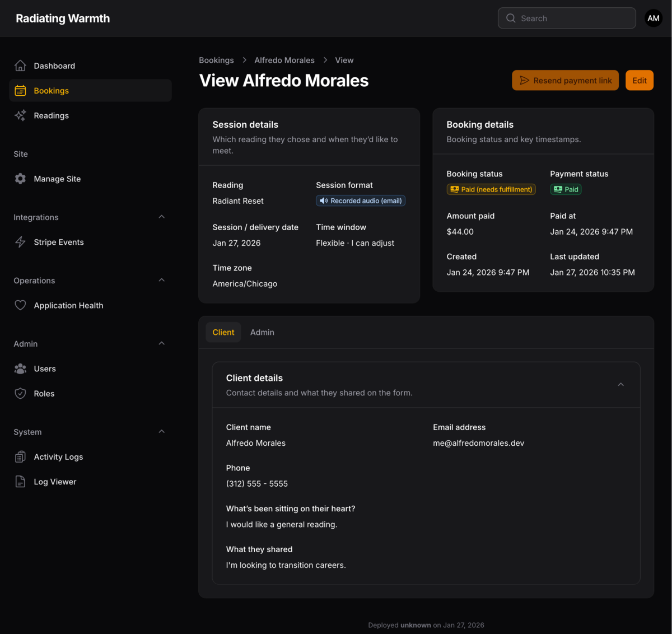Click the Bookings calendar icon
This screenshot has height=634, width=672.
coord(20,90)
